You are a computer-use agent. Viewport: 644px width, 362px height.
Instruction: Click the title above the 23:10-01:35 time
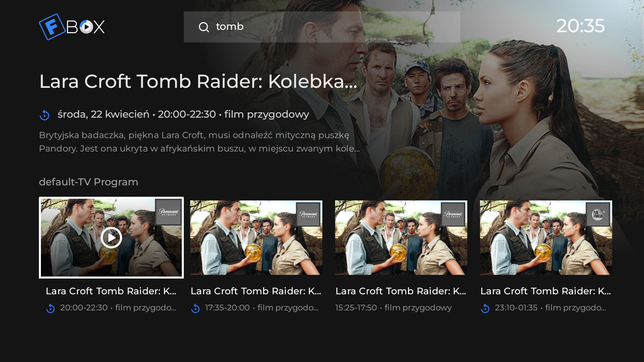pyautogui.click(x=546, y=291)
